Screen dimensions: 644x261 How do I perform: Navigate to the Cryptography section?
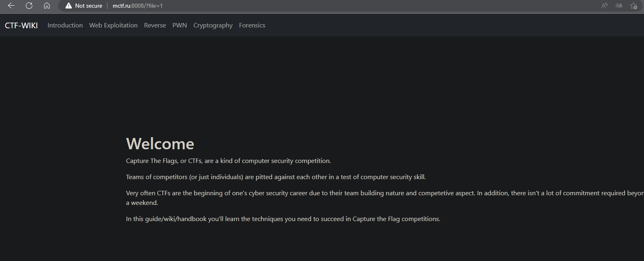[213, 25]
